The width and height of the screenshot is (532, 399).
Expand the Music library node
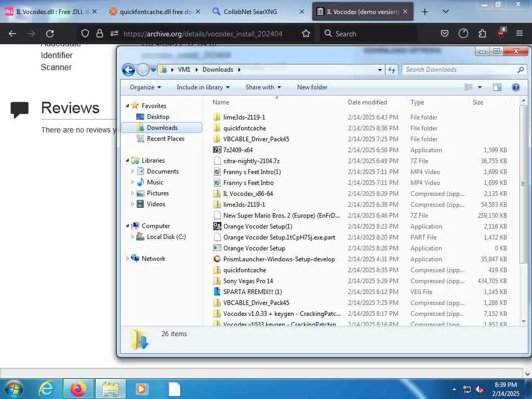(x=132, y=182)
